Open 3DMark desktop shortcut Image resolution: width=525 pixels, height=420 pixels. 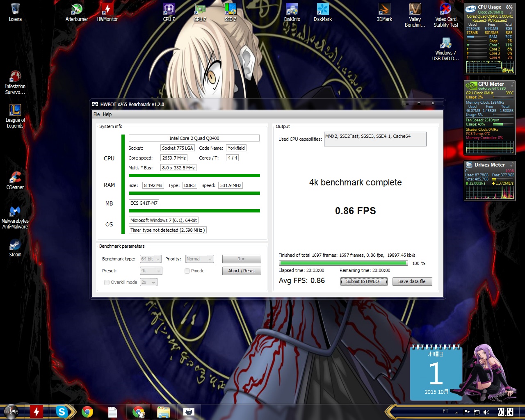pyautogui.click(x=384, y=12)
